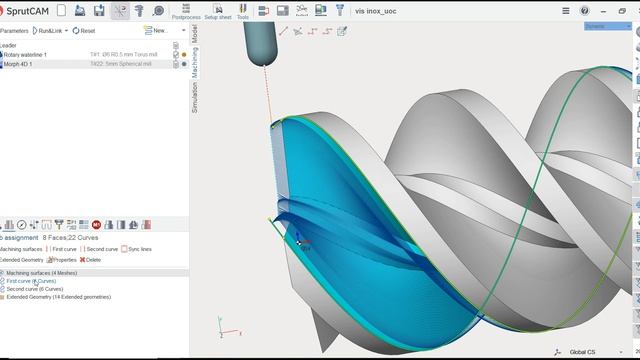
Task: Toggle Rotary waterline 1 checkbox icon
Action: [x=176, y=54]
